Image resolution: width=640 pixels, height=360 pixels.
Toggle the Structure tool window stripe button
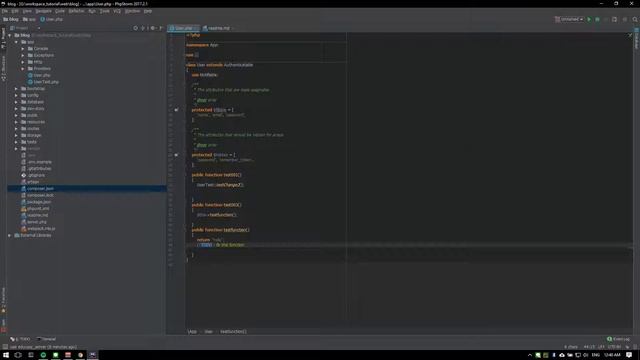click(x=3, y=68)
